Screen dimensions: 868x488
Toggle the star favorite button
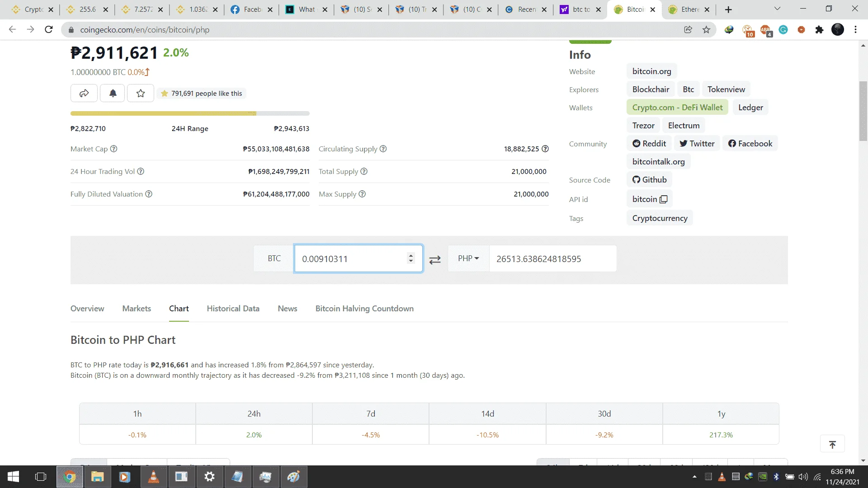click(x=141, y=93)
